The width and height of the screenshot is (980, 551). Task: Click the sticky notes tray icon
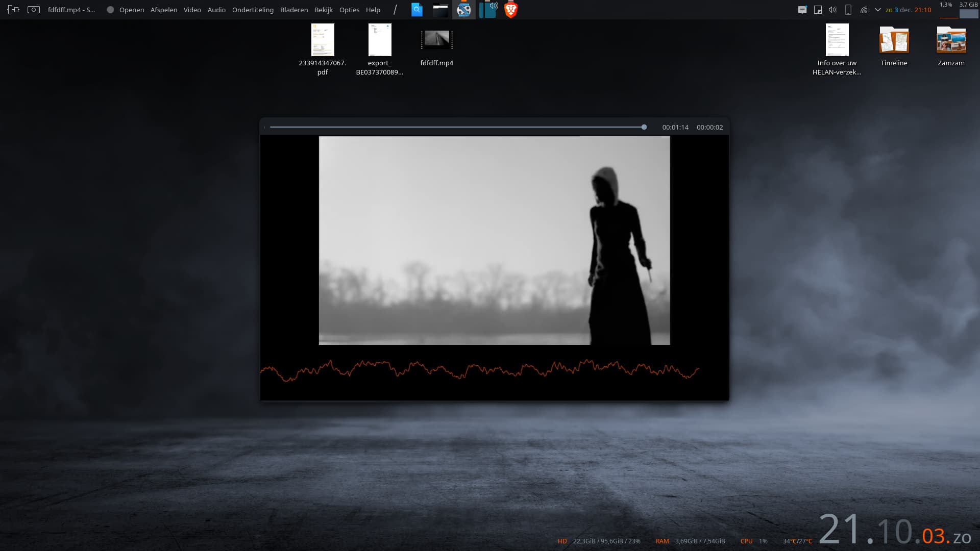(818, 10)
